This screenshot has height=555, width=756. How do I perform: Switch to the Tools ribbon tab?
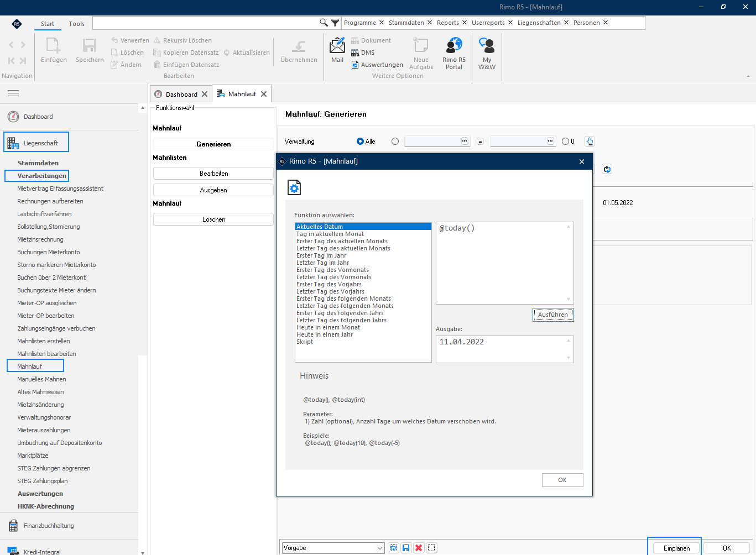(77, 24)
